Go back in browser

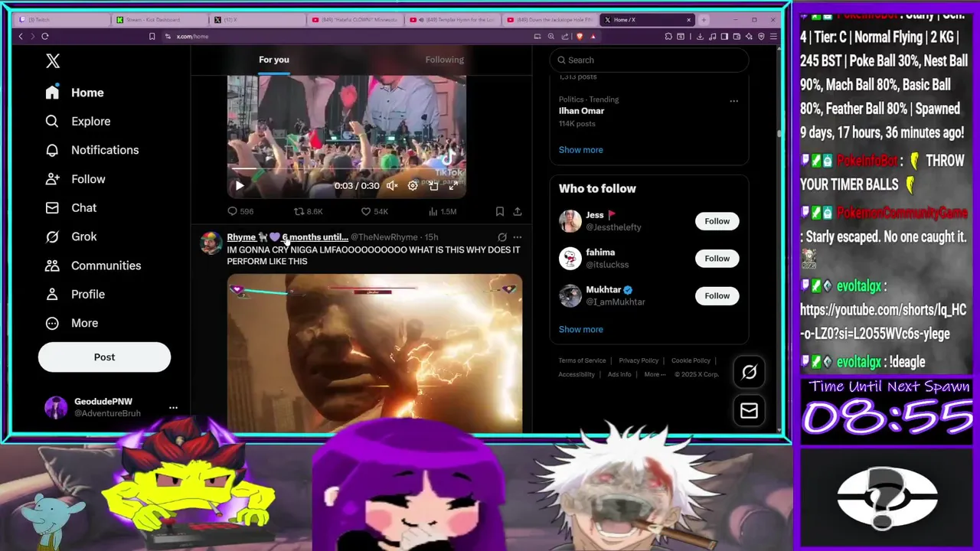tap(21, 36)
